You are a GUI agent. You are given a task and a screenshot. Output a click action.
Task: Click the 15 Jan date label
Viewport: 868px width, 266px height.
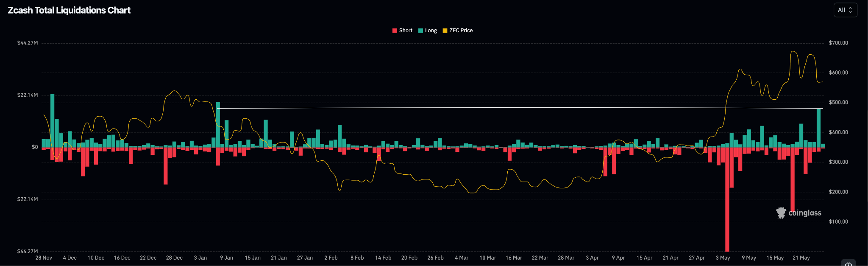click(253, 258)
